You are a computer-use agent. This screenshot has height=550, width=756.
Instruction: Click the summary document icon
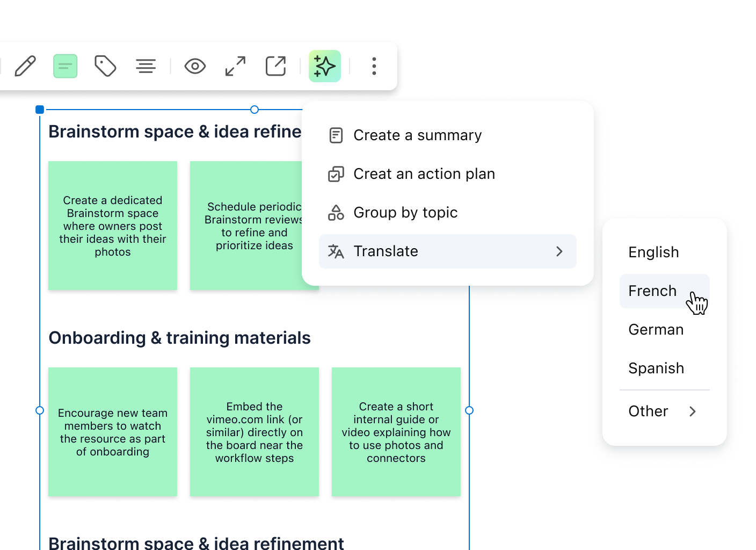[336, 135]
